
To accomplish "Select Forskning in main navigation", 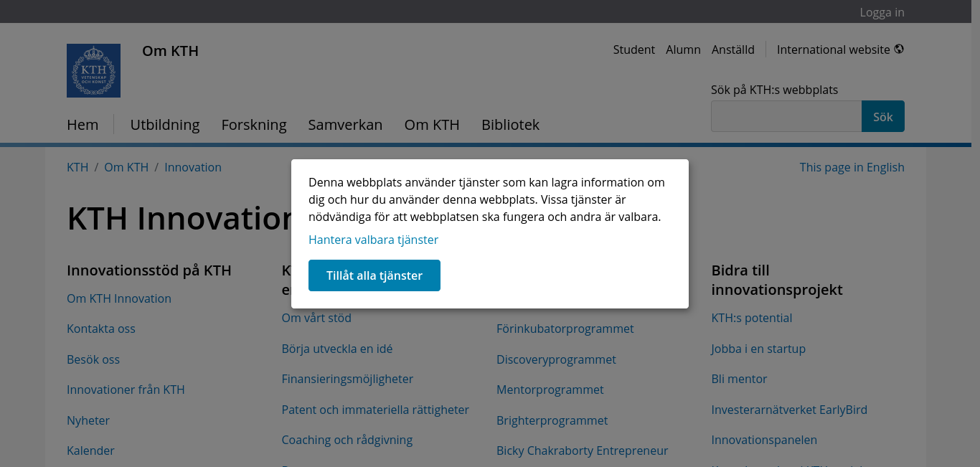I will [x=254, y=125].
